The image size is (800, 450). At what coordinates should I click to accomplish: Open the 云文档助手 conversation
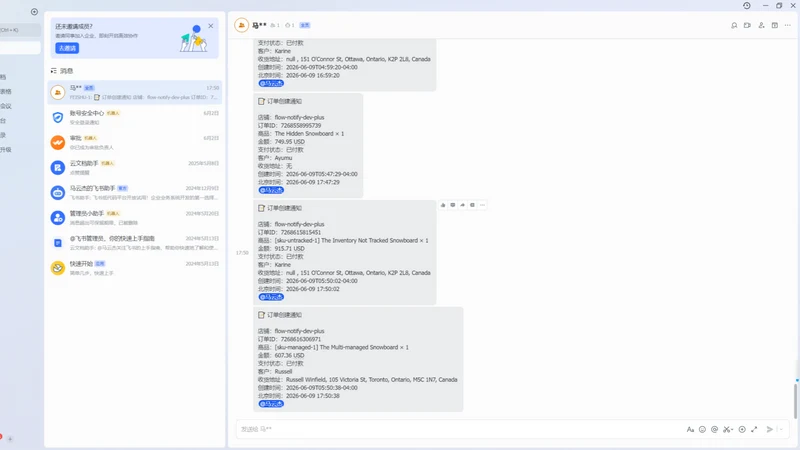pyautogui.click(x=135, y=167)
